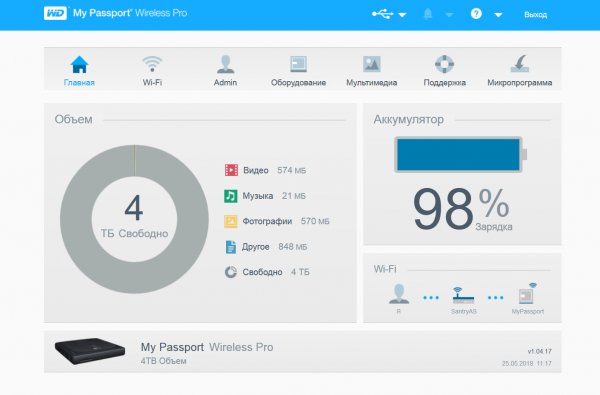Image resolution: width=600 pixels, height=395 pixels.
Task: Click the '4TB Объем' capacity text
Action: click(x=163, y=361)
